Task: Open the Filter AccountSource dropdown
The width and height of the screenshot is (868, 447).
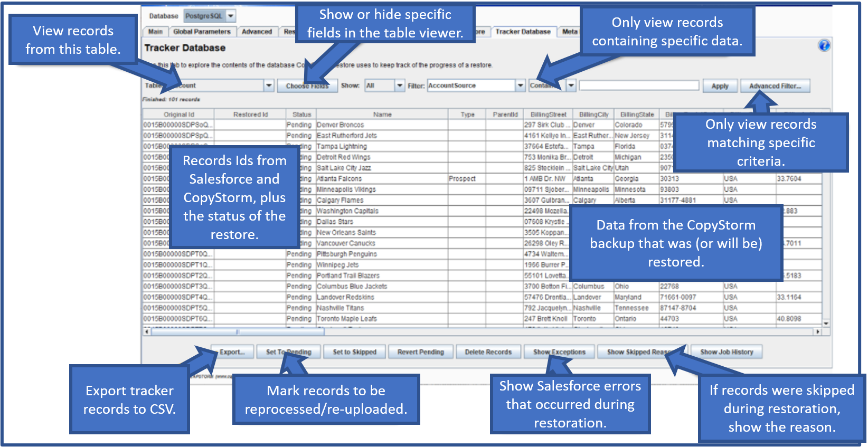Action: click(x=476, y=85)
